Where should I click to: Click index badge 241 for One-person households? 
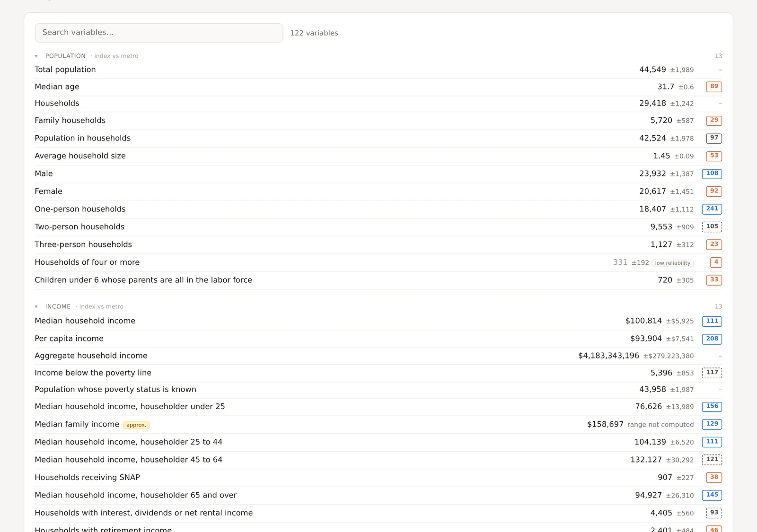(x=712, y=209)
